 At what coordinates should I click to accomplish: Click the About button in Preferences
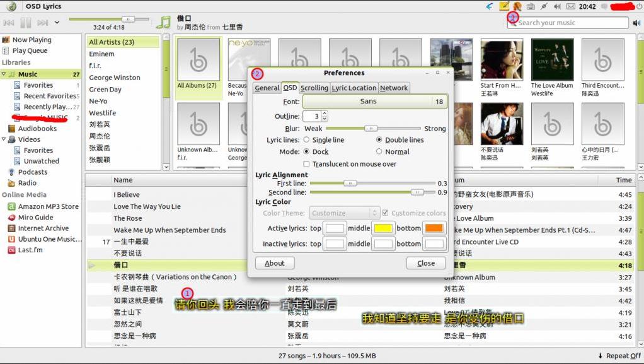point(275,263)
